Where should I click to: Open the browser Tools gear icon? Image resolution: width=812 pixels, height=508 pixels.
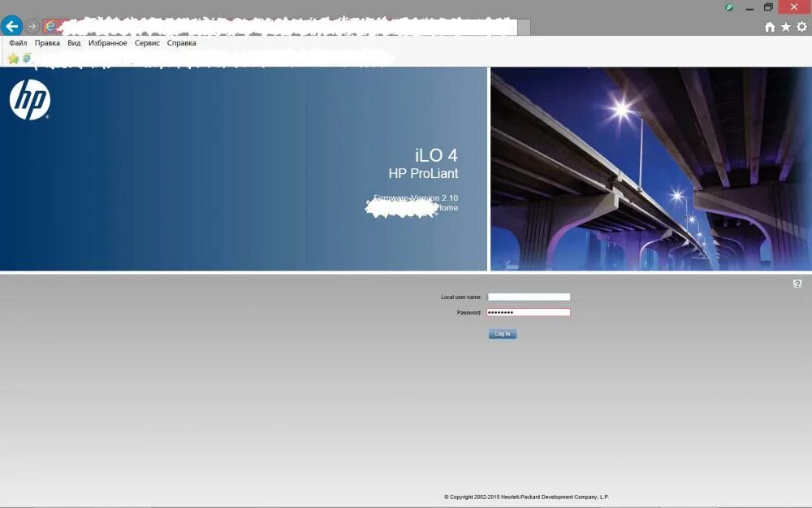click(x=801, y=27)
